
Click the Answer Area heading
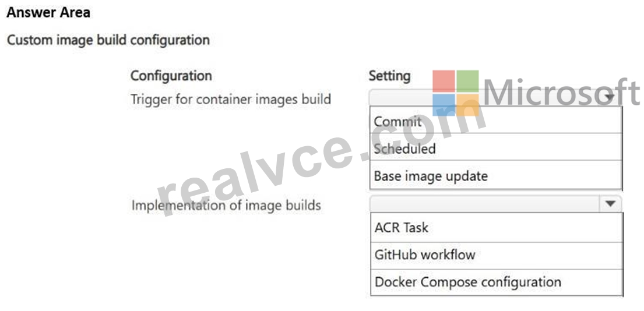pos(48,12)
